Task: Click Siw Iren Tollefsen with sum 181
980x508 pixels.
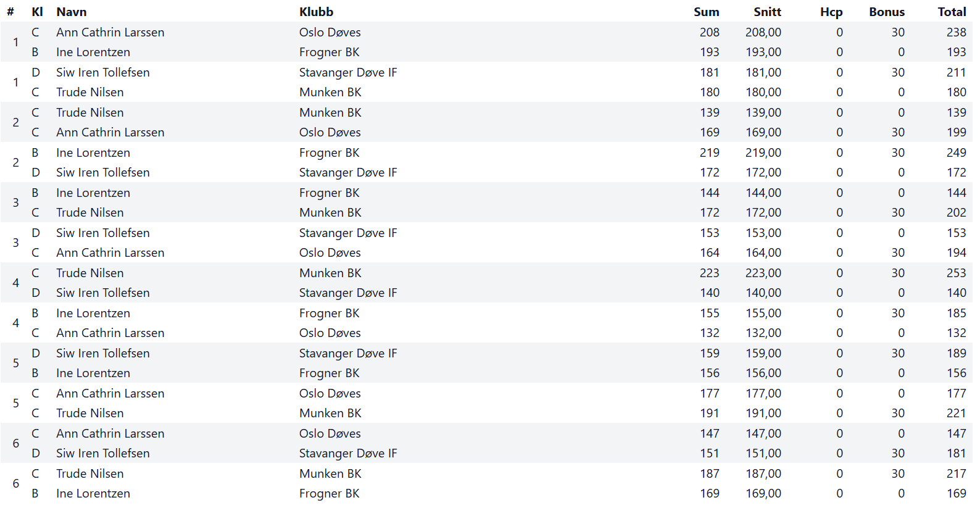Action: (x=102, y=72)
